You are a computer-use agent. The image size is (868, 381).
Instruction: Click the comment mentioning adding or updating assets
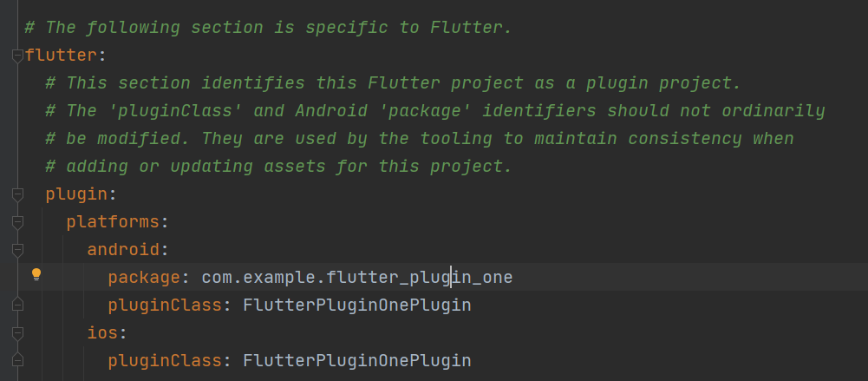tap(279, 166)
